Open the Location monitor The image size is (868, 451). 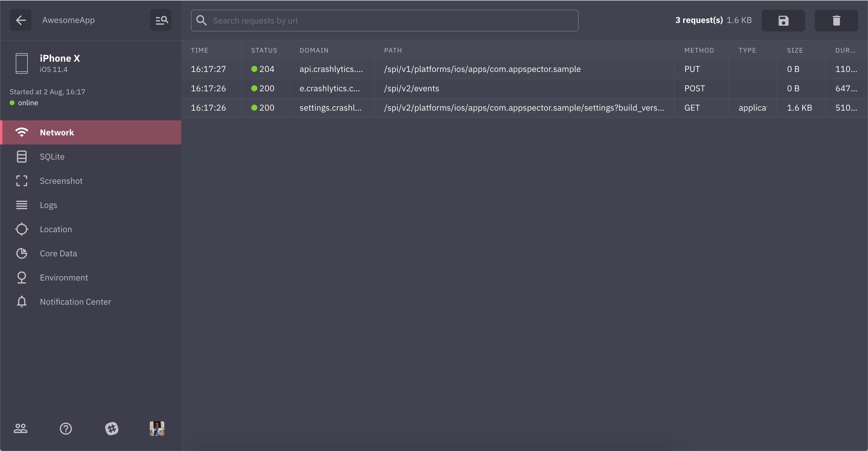91,229
